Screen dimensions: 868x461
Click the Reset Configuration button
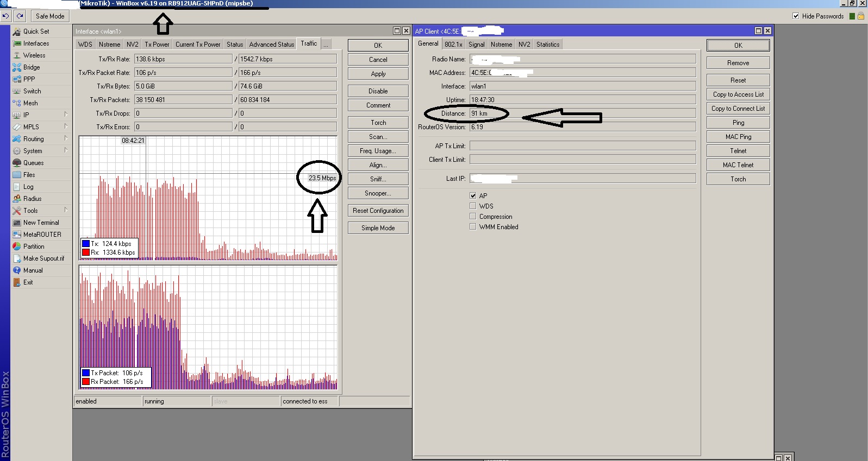378,211
